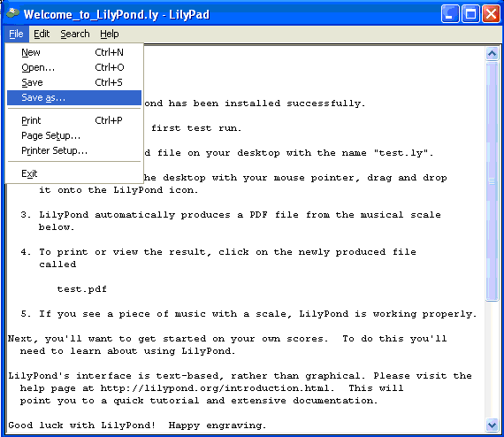Click the "test.ly" text in editor
This screenshot has width=504, height=437.
tap(401, 153)
